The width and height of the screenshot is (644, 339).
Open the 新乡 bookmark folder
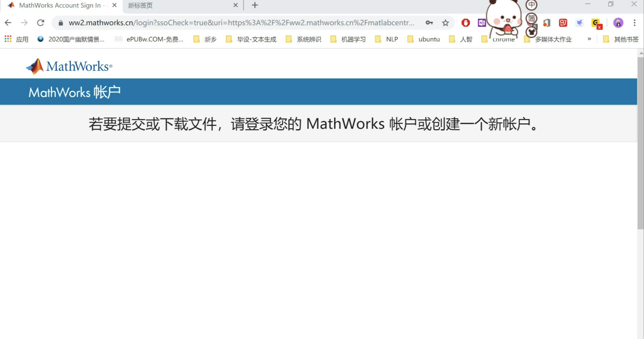205,39
